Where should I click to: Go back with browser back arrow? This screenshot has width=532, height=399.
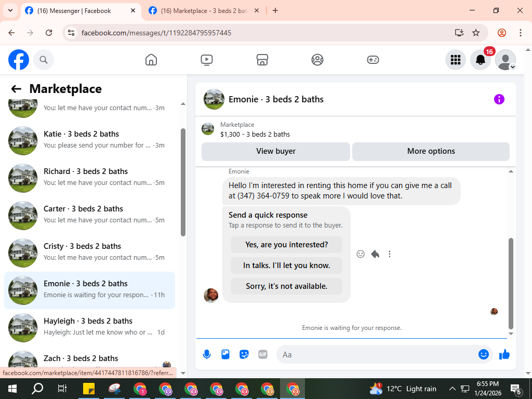pos(11,33)
